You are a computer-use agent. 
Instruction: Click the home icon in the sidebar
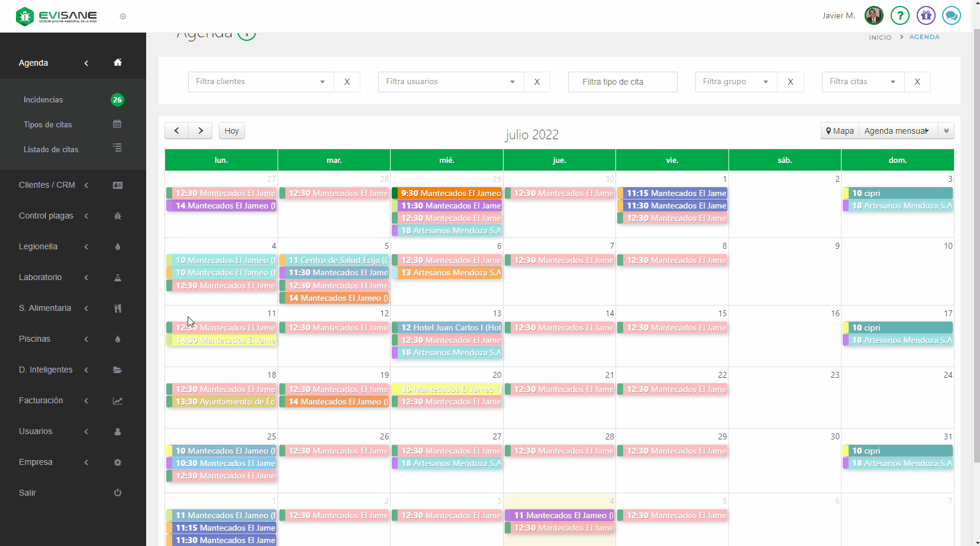[118, 63]
